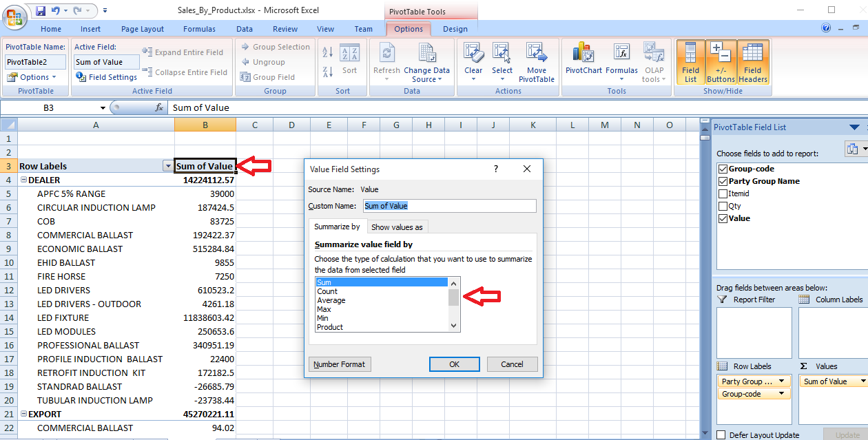Viewport: 868px width, 440px height.
Task: Insert a PivotChart
Action: 583,59
